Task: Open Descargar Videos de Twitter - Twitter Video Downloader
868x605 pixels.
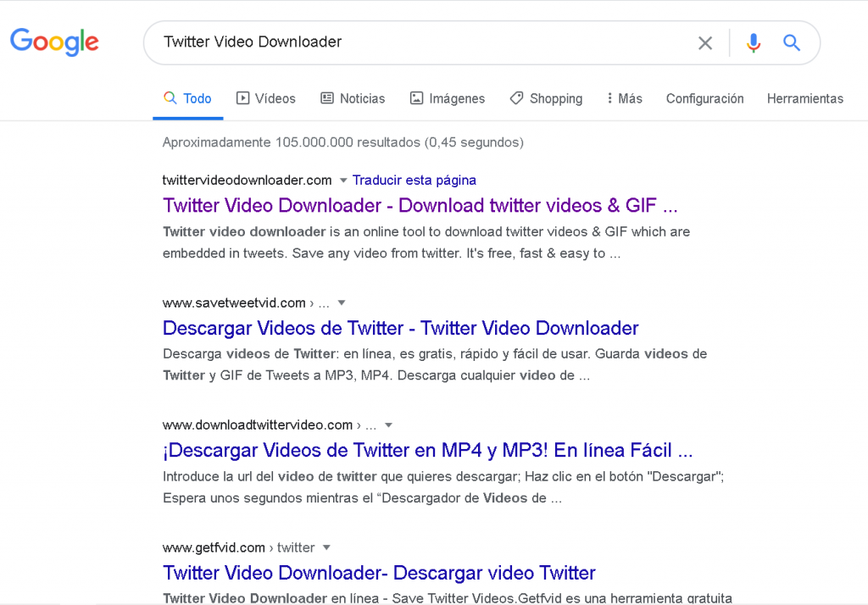Action: [401, 328]
